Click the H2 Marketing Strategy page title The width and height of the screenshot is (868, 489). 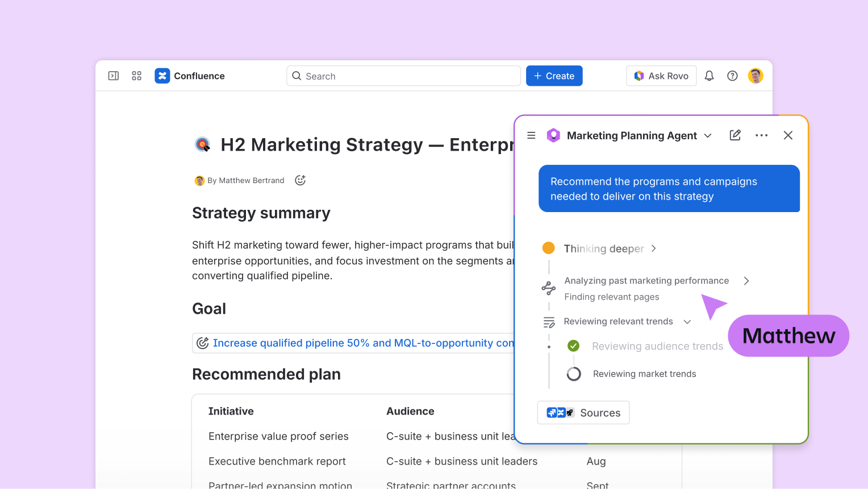click(x=367, y=144)
